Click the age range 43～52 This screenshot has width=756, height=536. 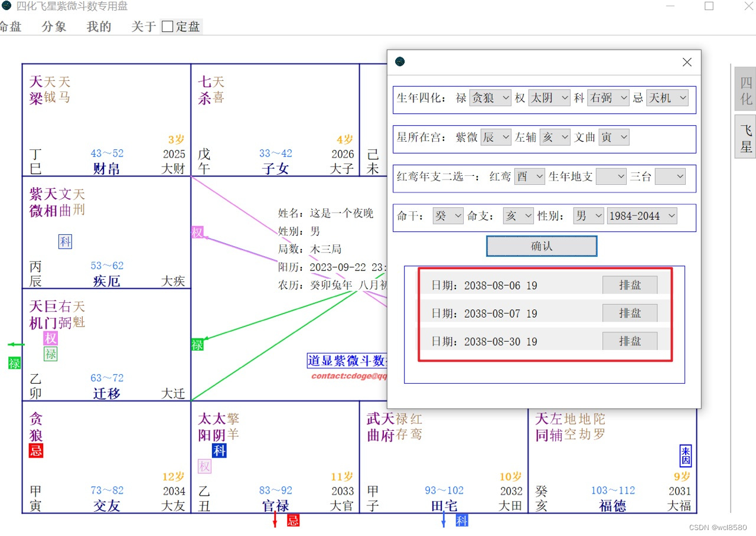107,153
